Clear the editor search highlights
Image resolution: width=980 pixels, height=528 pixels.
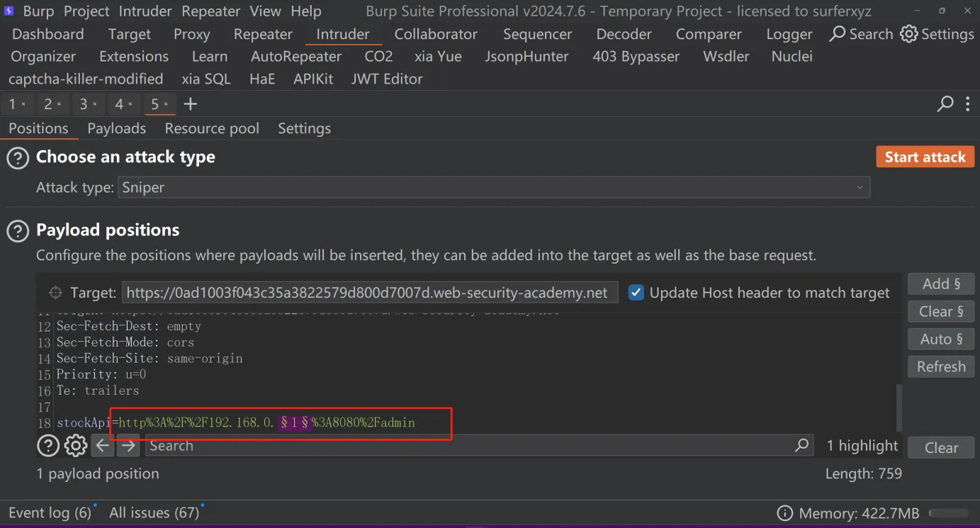coord(941,448)
